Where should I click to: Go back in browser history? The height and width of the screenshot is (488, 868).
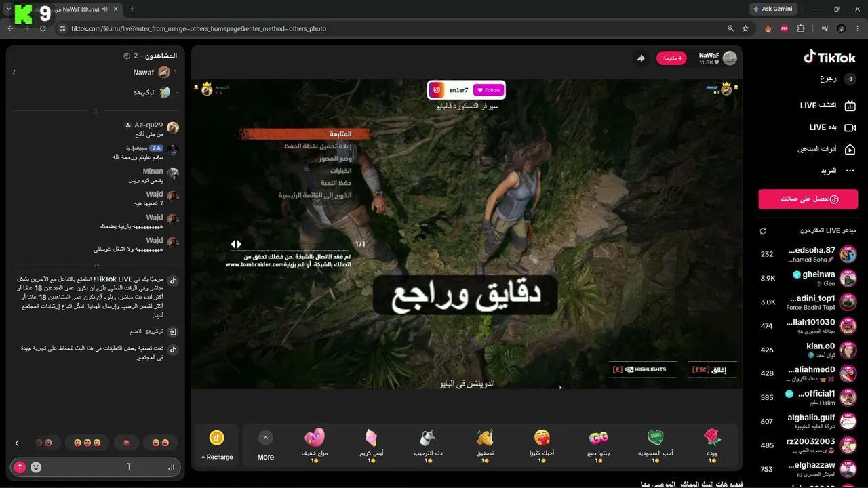(x=10, y=28)
